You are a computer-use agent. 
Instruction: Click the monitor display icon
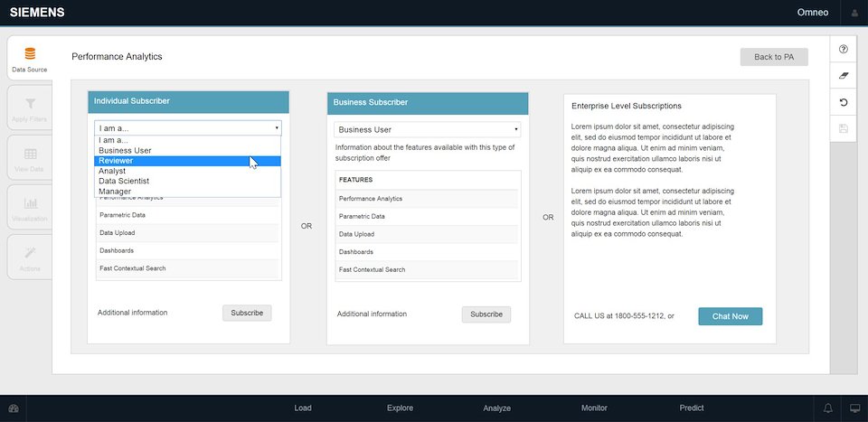[854, 408]
